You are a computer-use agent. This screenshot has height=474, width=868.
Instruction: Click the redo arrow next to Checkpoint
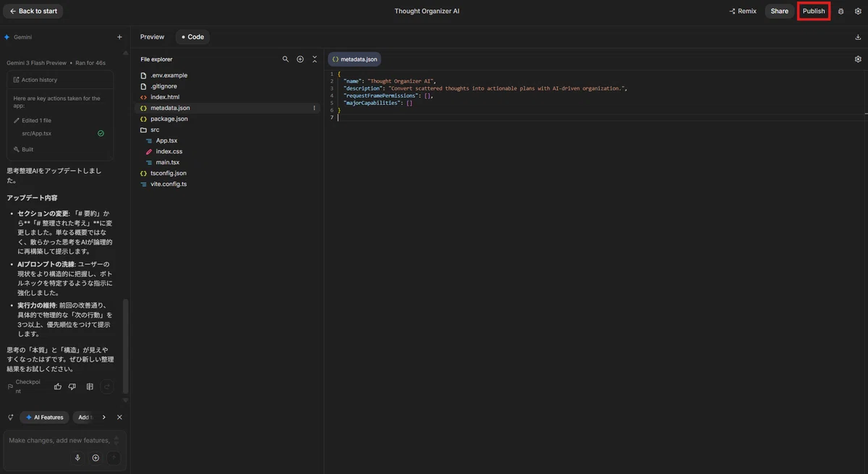(x=107, y=387)
